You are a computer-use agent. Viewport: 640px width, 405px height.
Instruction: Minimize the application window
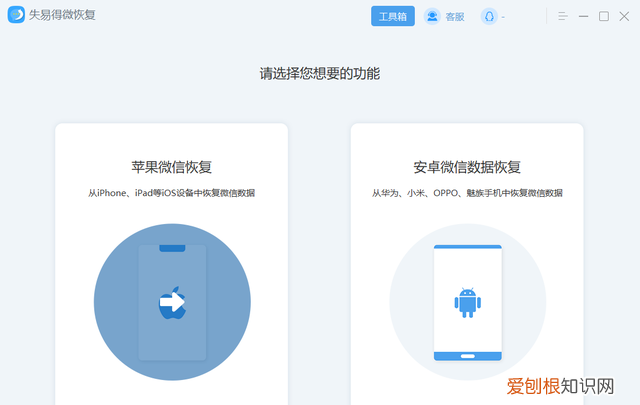click(584, 16)
